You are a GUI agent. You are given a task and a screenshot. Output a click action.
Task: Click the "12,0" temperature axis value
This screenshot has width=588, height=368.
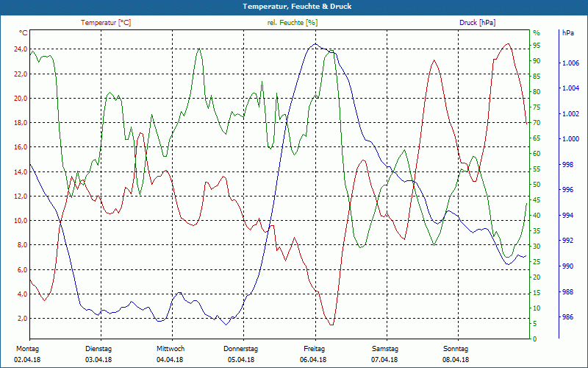pyautogui.click(x=21, y=196)
